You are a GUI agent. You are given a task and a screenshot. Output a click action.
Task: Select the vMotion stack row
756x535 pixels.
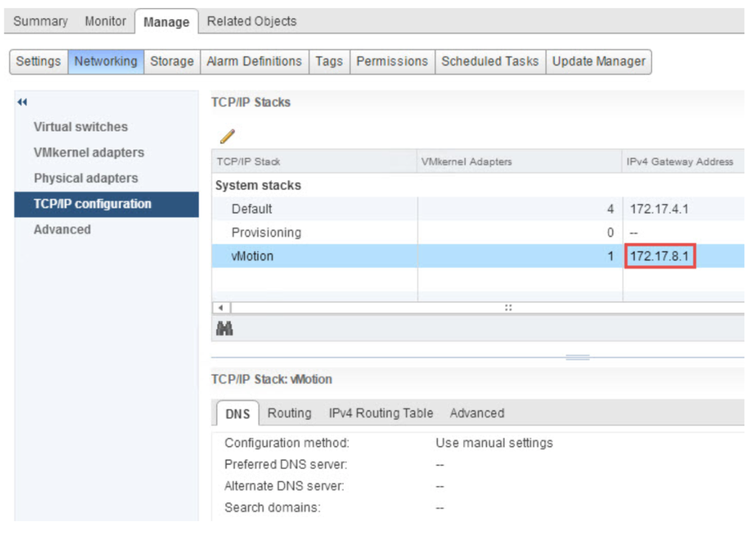point(478,256)
